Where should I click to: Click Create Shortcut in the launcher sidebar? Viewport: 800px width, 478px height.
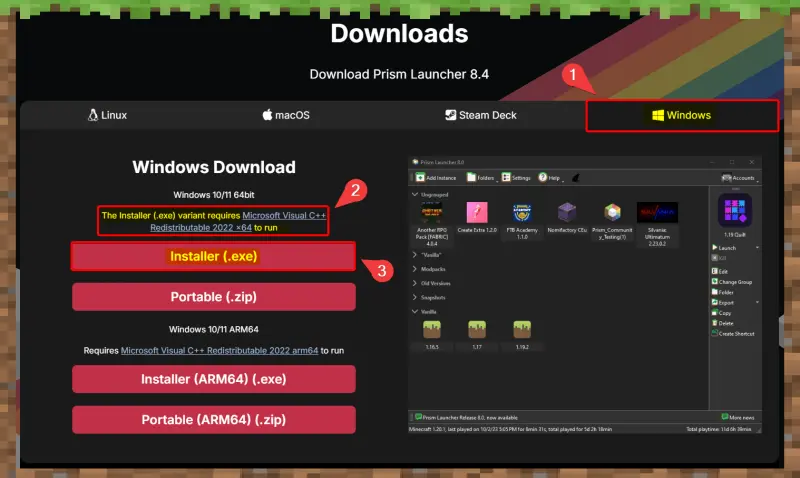pos(733,334)
